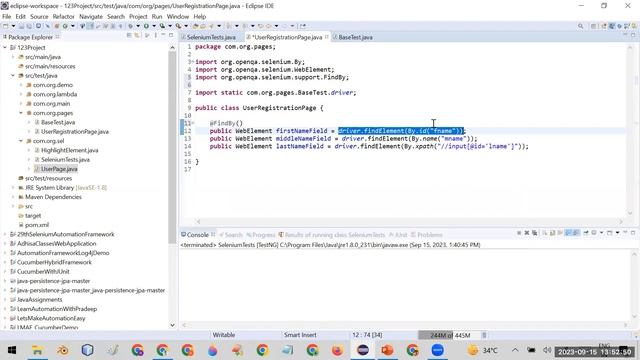The width and height of the screenshot is (640, 360).
Task: Open the Problems view tab
Action: (x=427, y=235)
